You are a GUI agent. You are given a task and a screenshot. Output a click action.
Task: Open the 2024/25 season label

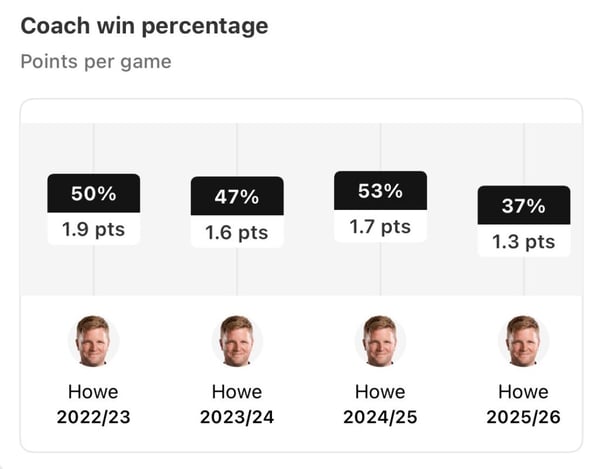pos(380,415)
